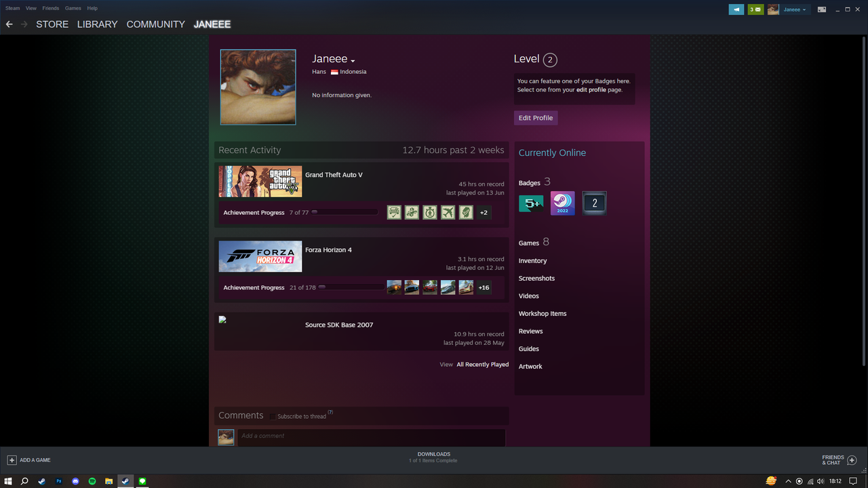Click the Forza Horizon 4 banner image

(x=260, y=257)
